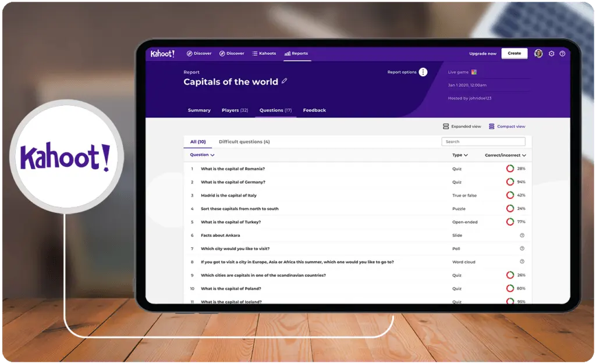Click the colorful Live game icon
This screenshot has width=596, height=364.
click(x=474, y=72)
